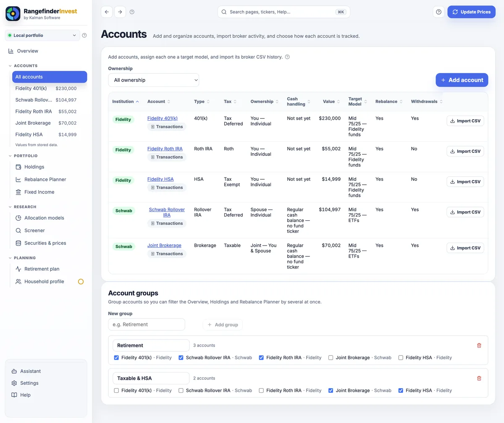Sort table by Value column
Image resolution: width=504 pixels, height=423 pixels.
click(x=331, y=102)
